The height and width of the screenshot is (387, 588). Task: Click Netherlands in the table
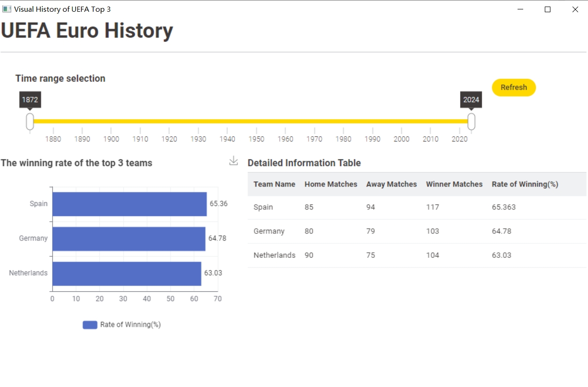274,255
